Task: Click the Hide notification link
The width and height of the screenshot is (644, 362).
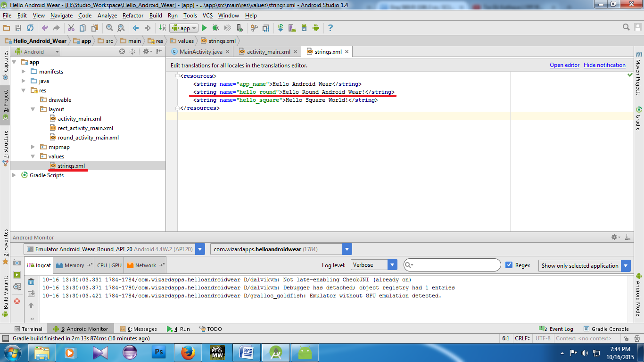Action: [x=604, y=65]
